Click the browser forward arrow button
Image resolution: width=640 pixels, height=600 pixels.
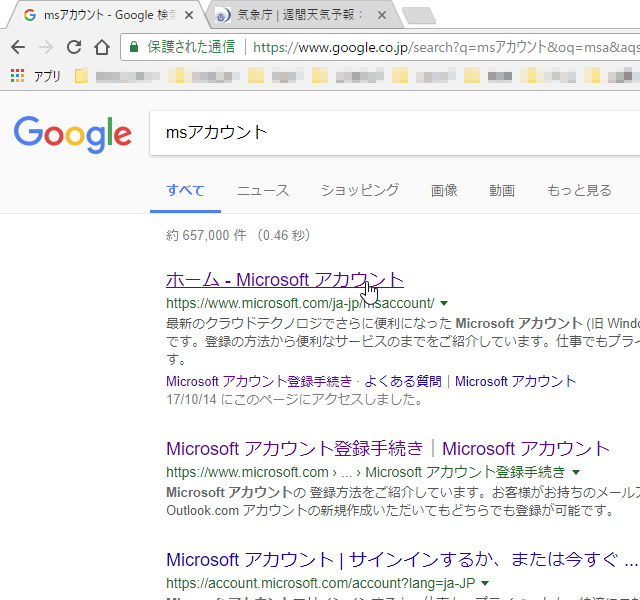pyautogui.click(x=46, y=47)
